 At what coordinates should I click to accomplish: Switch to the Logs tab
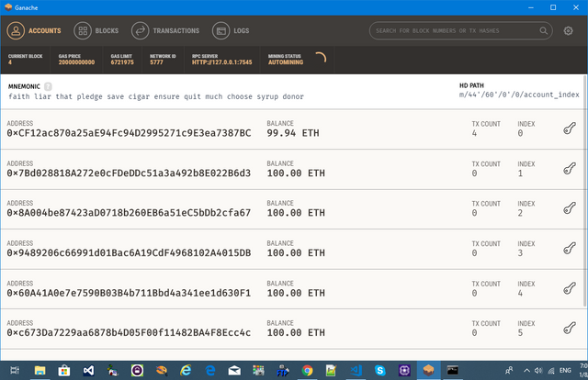[231, 30]
